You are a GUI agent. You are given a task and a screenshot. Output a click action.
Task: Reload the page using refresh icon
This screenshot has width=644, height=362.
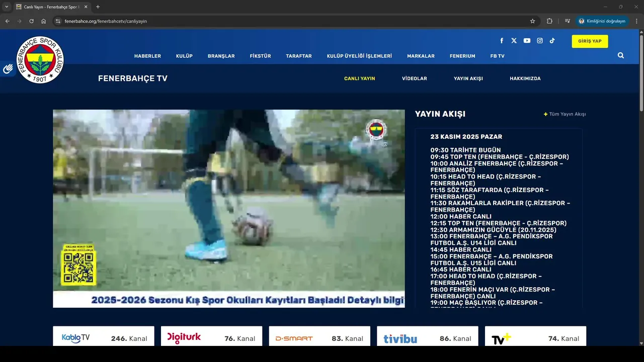click(31, 21)
